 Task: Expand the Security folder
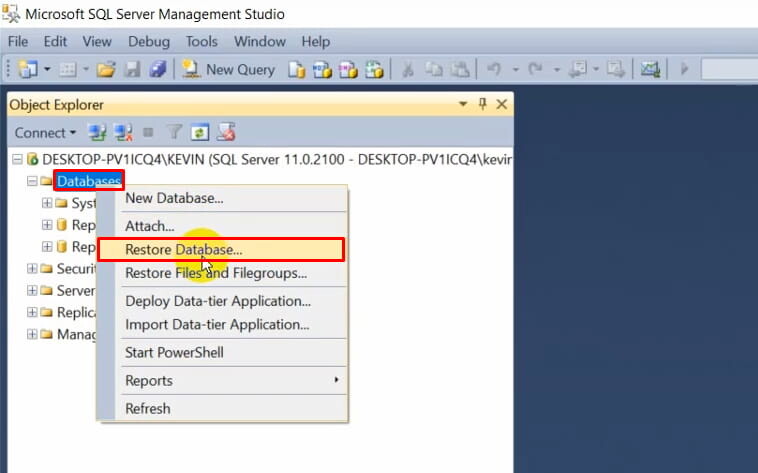(x=32, y=268)
